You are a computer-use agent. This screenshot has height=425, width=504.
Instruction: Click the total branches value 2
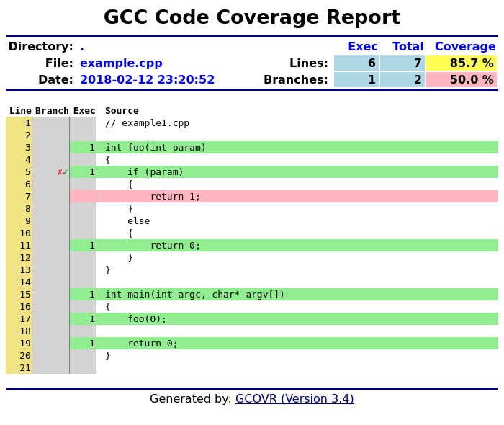[x=402, y=79]
